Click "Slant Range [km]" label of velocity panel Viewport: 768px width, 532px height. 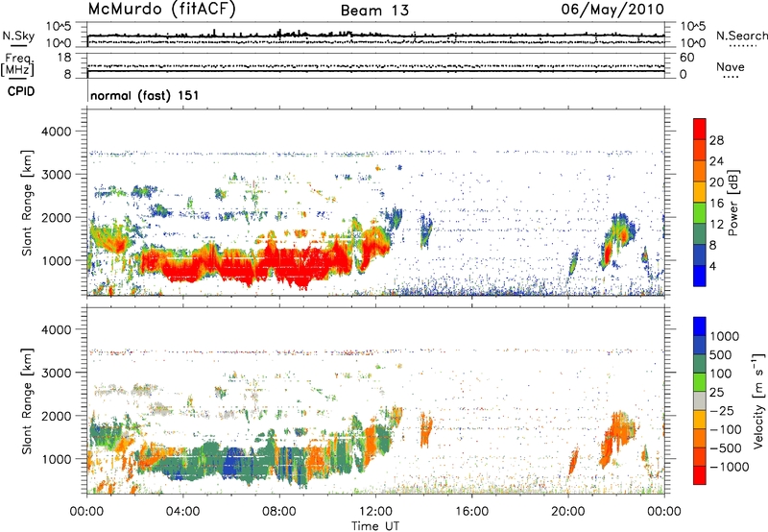click(27, 400)
